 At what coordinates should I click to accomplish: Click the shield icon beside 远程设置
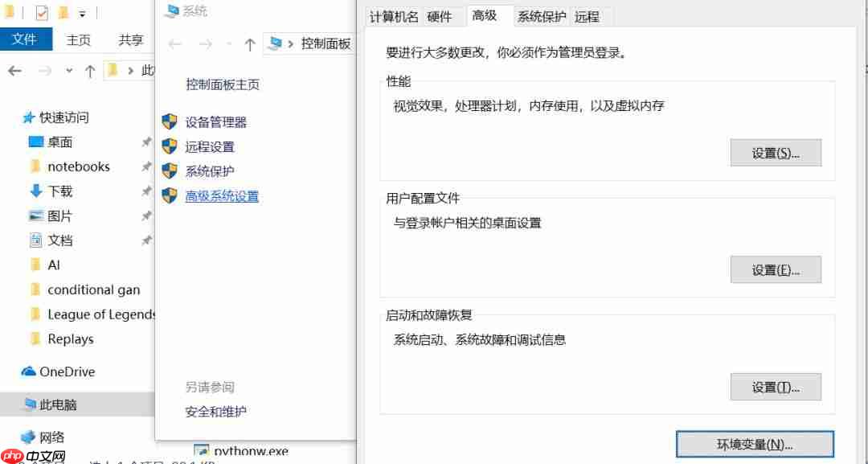(x=170, y=146)
